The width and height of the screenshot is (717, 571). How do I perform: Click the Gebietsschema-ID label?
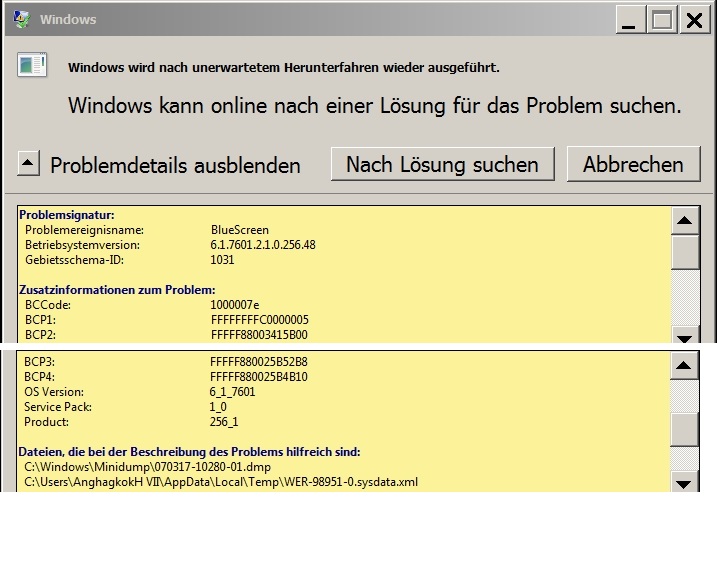click(x=75, y=260)
